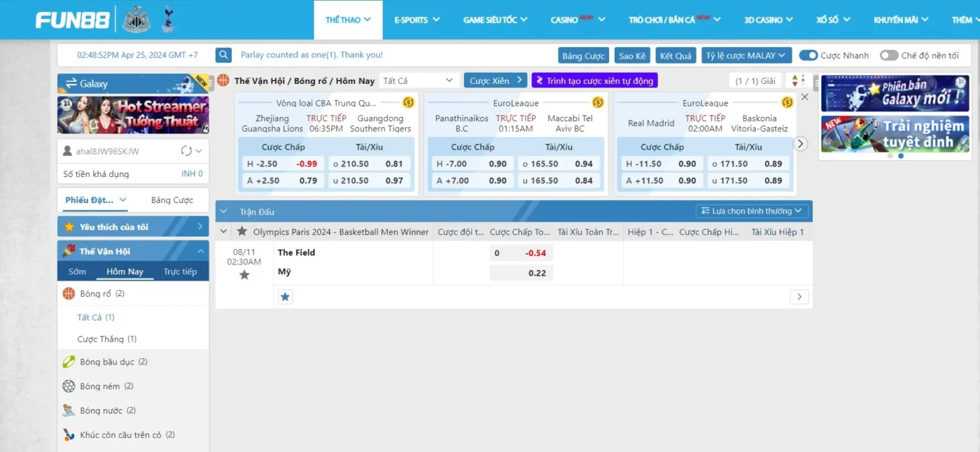Toggle the Chế độ nền tối dark mode
The height and width of the screenshot is (452, 980).
pos(889,55)
